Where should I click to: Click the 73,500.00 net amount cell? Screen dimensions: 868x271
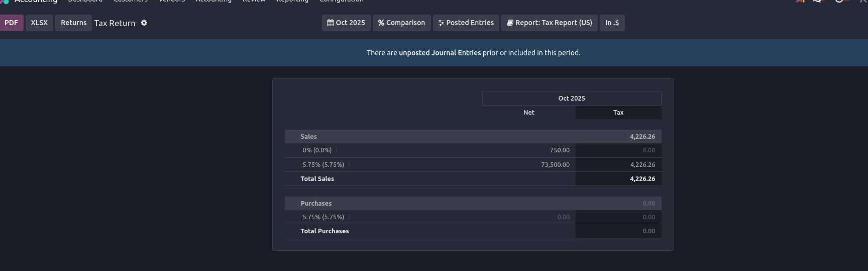(x=555, y=165)
